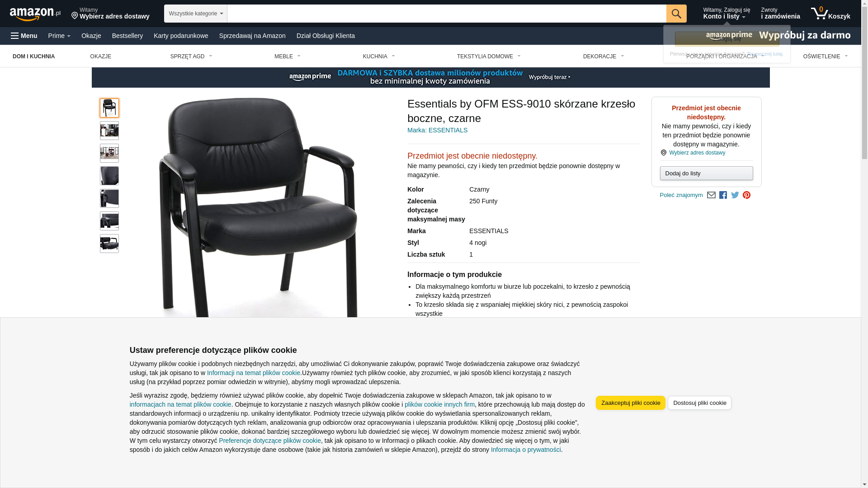Open the Prime menu in the navigation bar
868x488 pixels.
59,36
